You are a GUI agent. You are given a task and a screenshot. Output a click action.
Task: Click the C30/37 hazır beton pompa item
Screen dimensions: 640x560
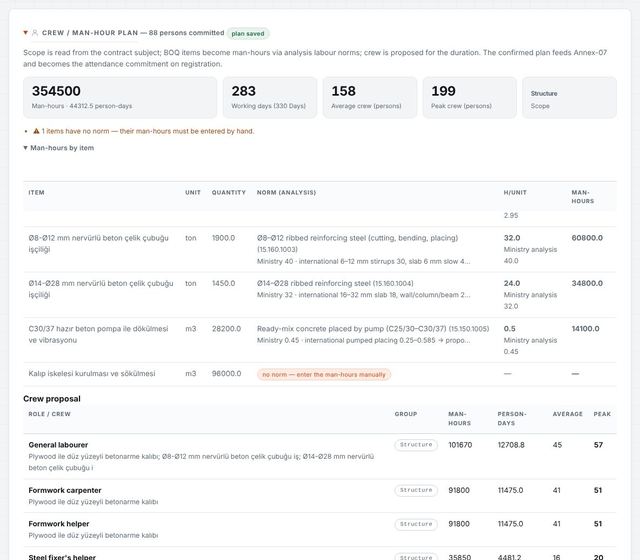coord(98,334)
